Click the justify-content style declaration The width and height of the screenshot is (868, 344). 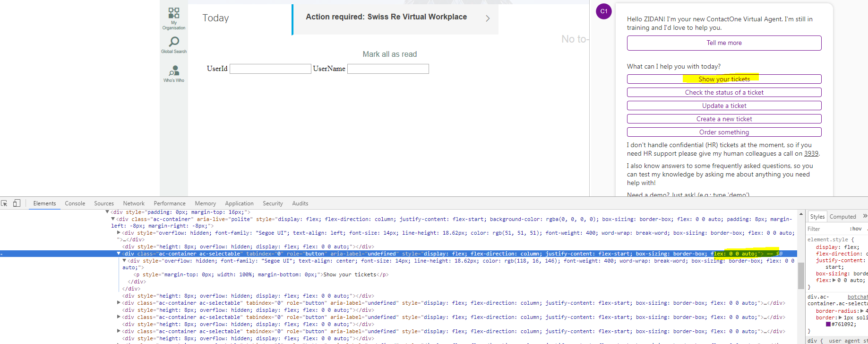click(842, 260)
